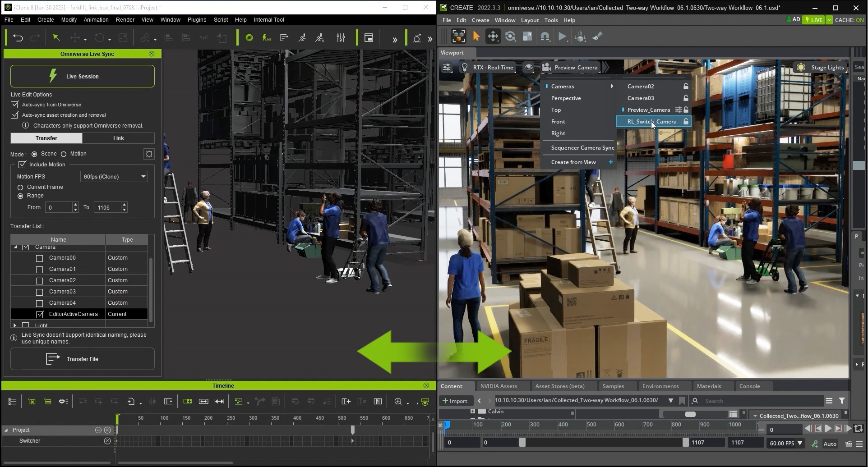Screen dimensions: 868x467
Task: Click the Play icon in Create toolbar
Action: pyautogui.click(x=562, y=36)
